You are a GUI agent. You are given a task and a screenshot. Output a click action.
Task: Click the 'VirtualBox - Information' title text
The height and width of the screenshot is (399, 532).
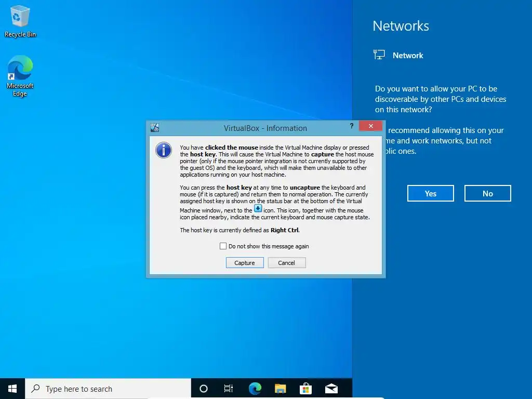click(265, 128)
